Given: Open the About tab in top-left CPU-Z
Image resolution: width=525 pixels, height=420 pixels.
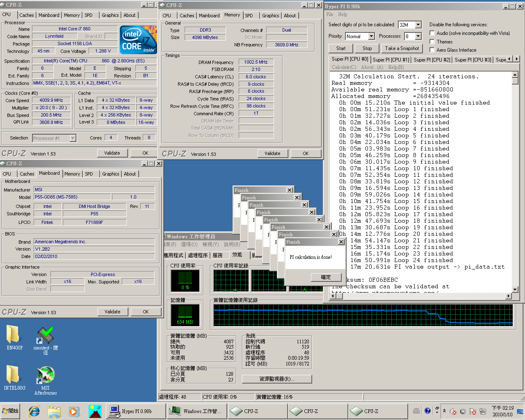Looking at the screenshot, I should pyautogui.click(x=130, y=15).
